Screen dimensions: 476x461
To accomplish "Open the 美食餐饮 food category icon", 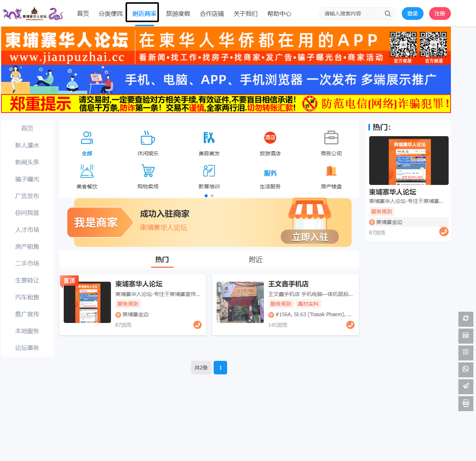I will [x=87, y=171].
